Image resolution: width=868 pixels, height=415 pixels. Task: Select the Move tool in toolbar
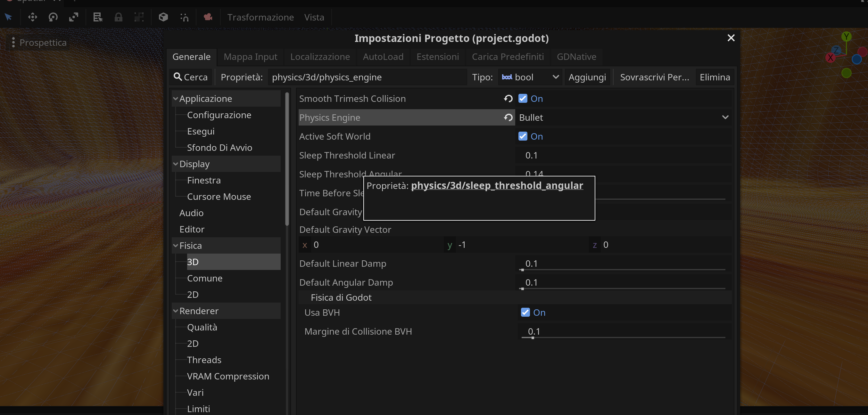[x=32, y=17]
